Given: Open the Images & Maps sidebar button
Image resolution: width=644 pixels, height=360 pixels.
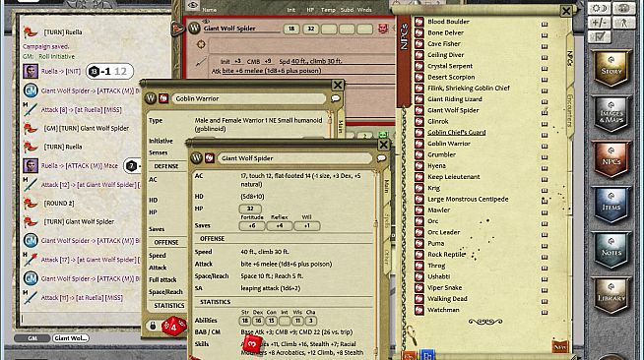Looking at the screenshot, I should [612, 114].
